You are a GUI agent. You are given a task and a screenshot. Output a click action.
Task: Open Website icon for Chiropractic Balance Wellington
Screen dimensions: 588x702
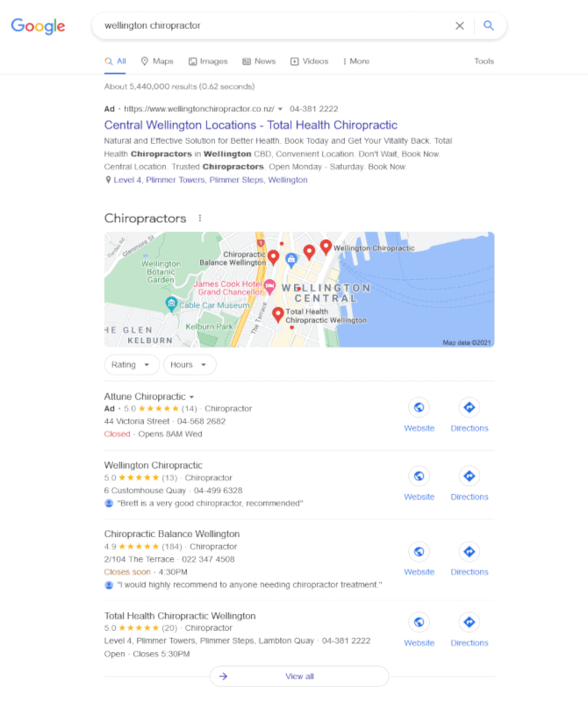pyautogui.click(x=419, y=552)
